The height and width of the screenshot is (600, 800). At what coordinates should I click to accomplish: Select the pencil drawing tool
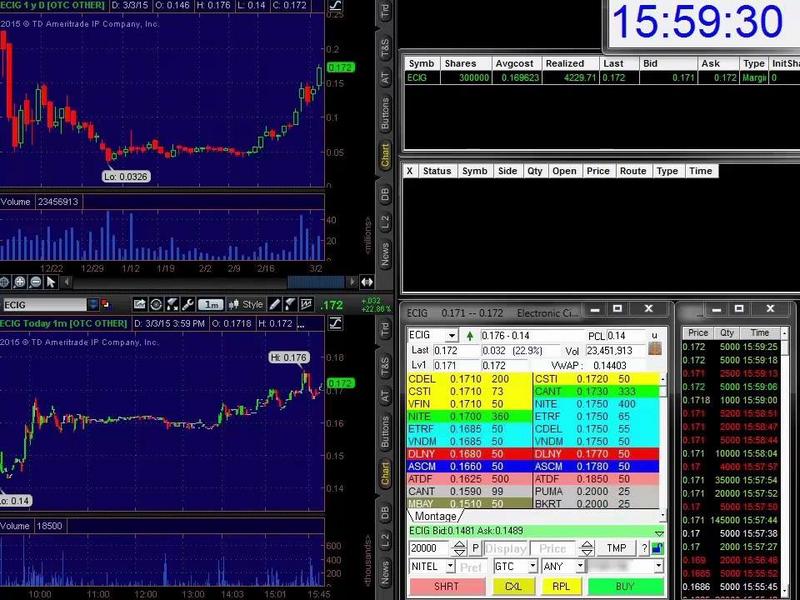point(274,305)
